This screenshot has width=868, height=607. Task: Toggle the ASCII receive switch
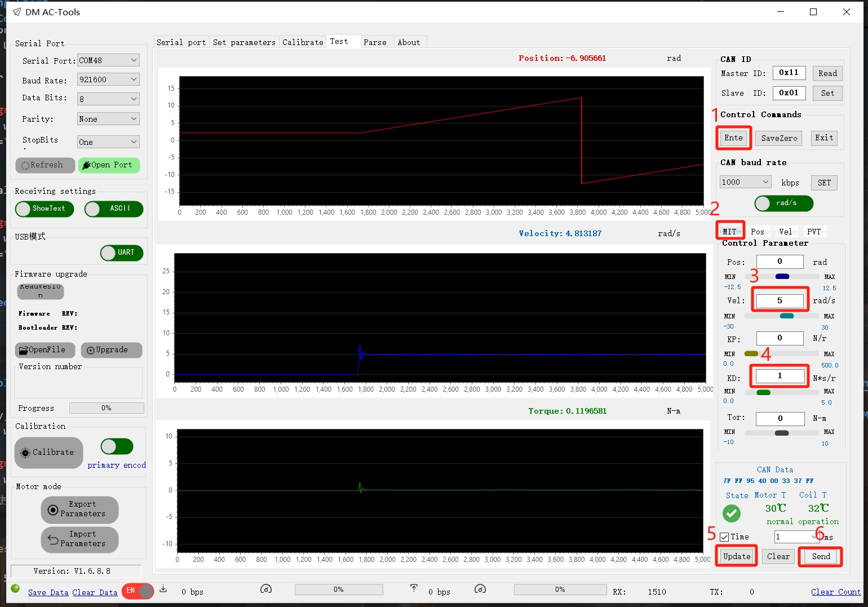[114, 209]
